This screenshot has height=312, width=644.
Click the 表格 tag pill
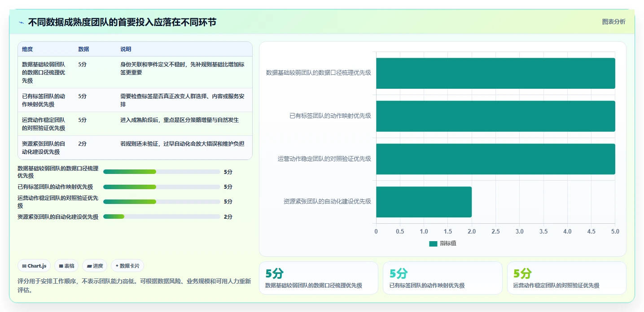coord(66,266)
